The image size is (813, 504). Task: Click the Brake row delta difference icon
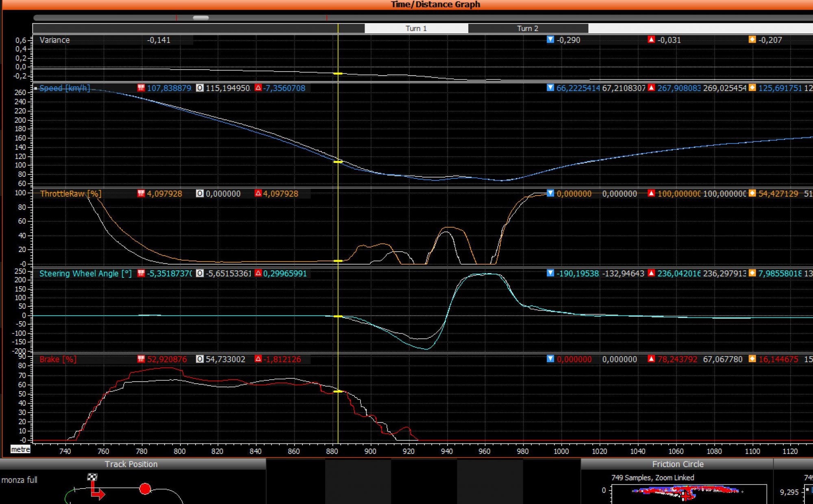pos(258,359)
